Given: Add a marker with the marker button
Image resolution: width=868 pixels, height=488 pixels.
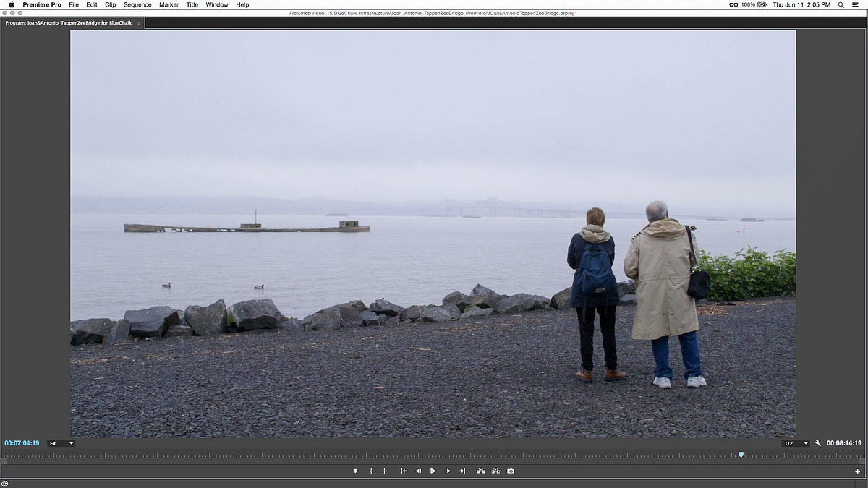Looking at the screenshot, I should click(x=355, y=471).
